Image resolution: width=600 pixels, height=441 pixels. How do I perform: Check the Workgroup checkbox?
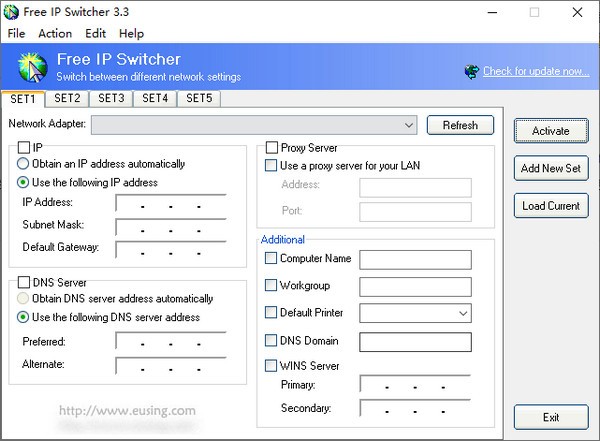click(271, 285)
